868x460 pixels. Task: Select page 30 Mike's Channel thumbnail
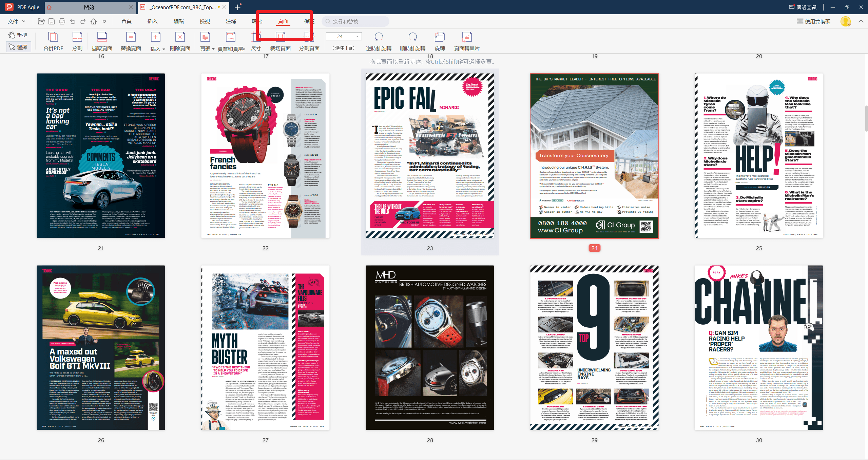point(759,348)
